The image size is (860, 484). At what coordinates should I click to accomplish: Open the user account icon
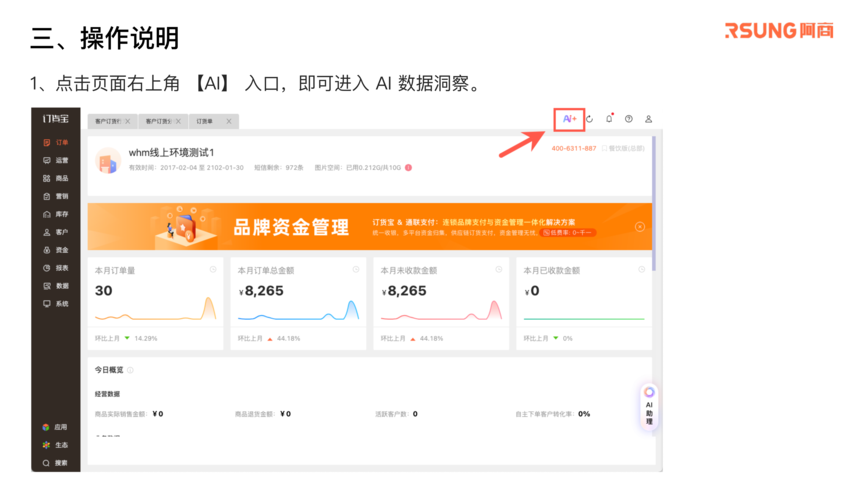click(x=648, y=119)
